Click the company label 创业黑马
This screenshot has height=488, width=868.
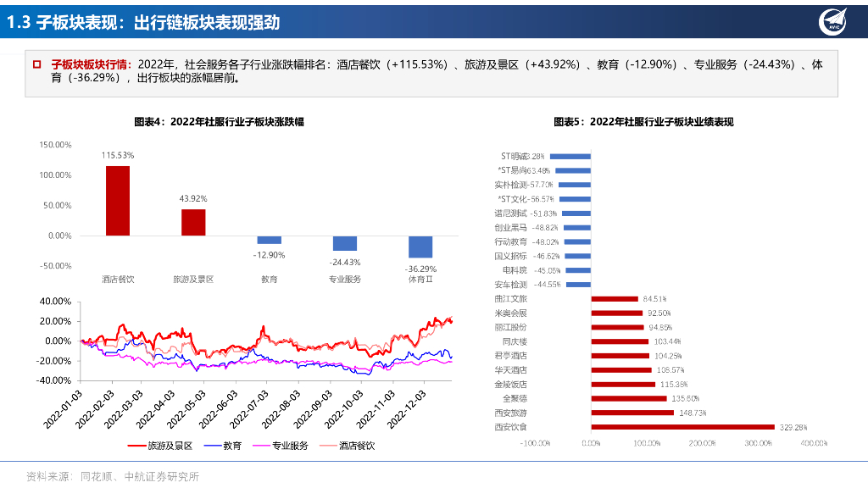click(511, 227)
